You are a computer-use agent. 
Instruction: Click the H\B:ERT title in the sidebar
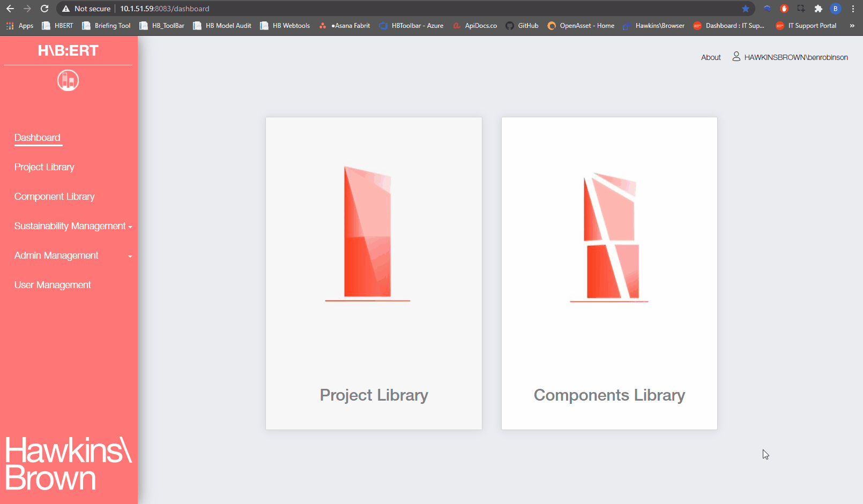pyautogui.click(x=68, y=51)
